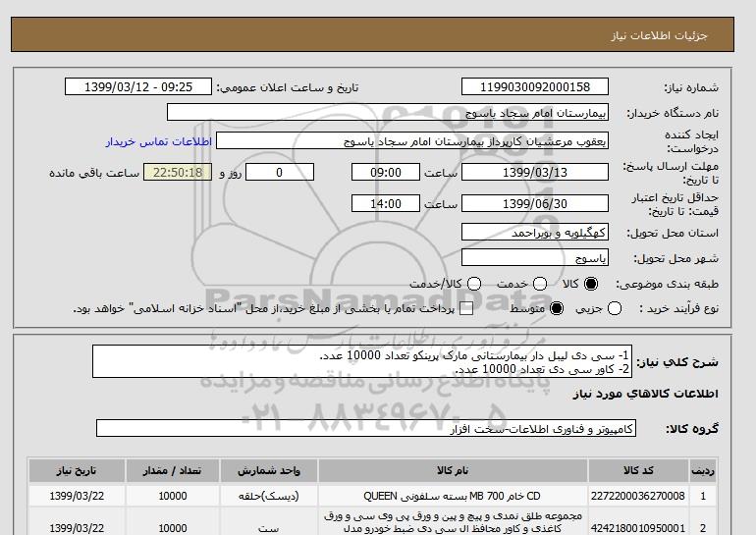Click the جزئیات اطلاعات نیاز page header
The width and height of the screenshot is (756, 535).
click(x=659, y=35)
